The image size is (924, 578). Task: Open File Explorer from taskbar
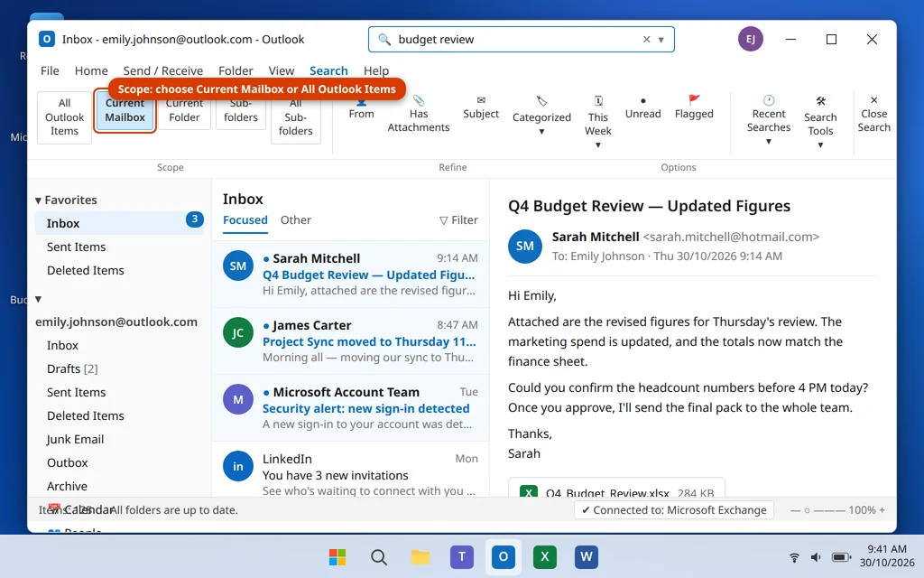[420, 556]
